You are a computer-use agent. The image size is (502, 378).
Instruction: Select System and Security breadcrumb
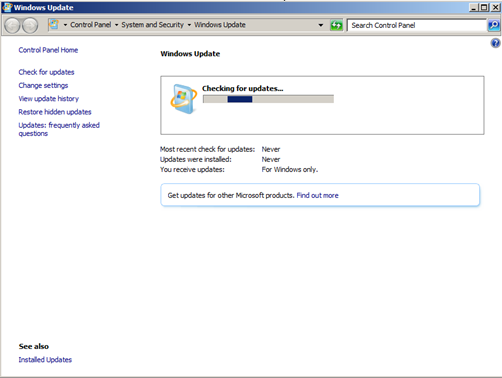tap(152, 25)
